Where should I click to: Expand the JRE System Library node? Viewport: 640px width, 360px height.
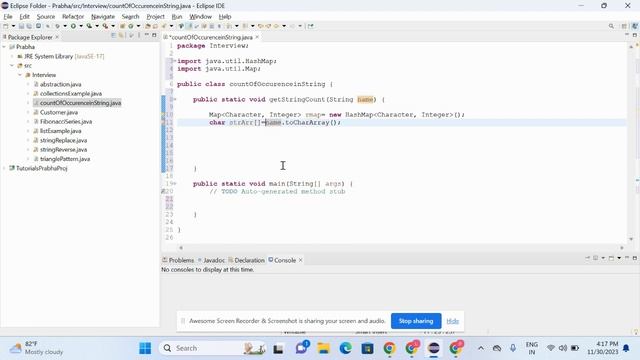pyautogui.click(x=12, y=56)
